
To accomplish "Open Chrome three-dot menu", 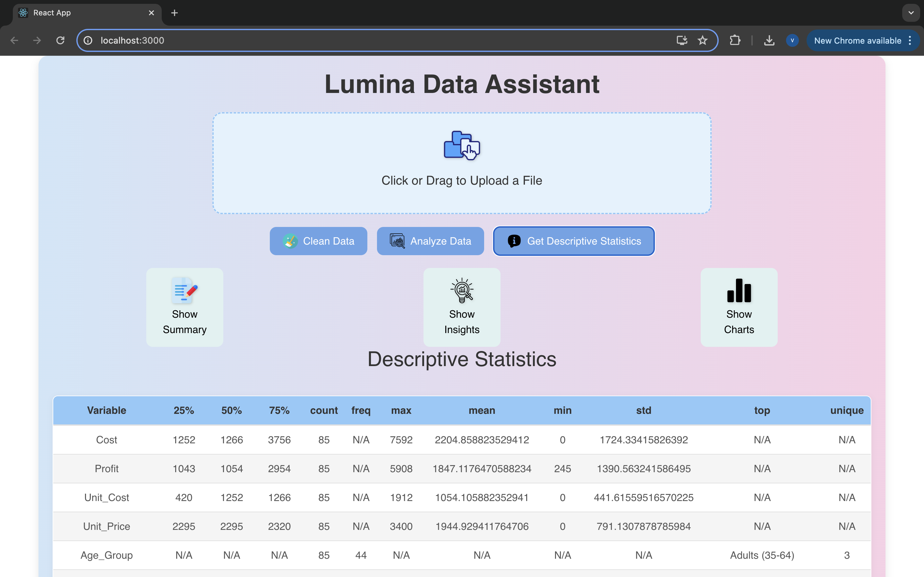I will coord(910,40).
